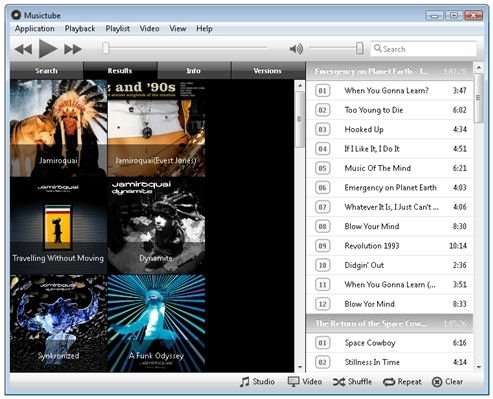Select the A Funk Odyssey album
Viewport: 493px width, 399px height.
coord(156,323)
